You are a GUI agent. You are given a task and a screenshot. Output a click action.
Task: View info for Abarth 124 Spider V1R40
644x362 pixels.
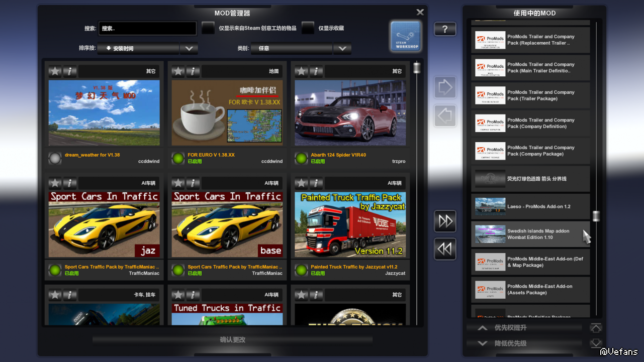[316, 71]
